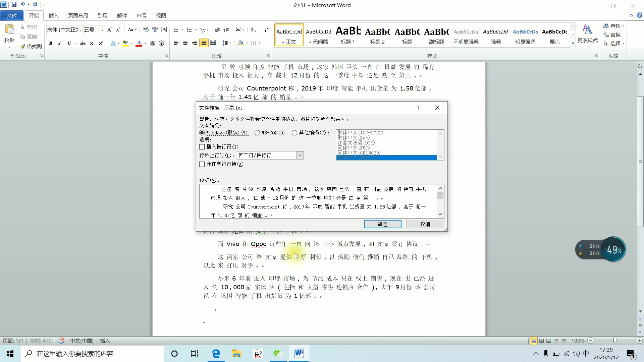Open 行终止符号 dropdown

click(x=300, y=155)
